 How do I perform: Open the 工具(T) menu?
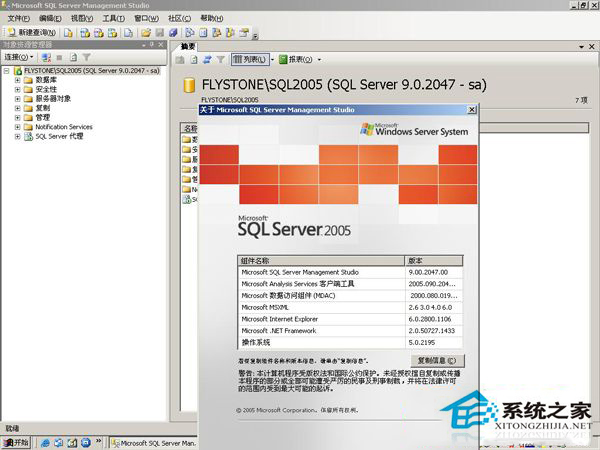(113, 18)
